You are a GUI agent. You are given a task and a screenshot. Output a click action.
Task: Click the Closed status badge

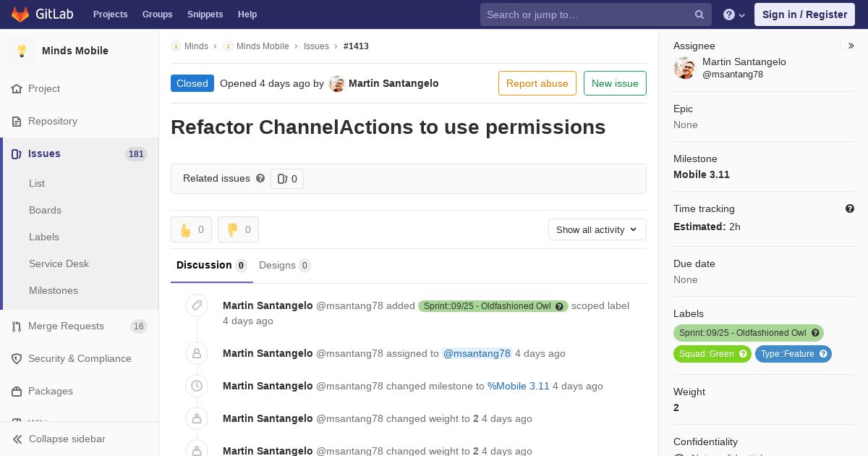point(192,83)
